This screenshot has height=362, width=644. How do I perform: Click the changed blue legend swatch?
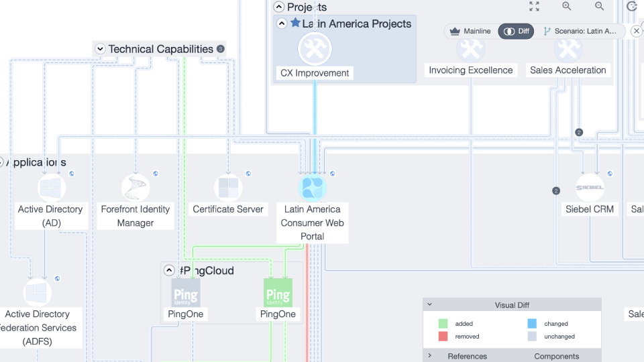532,323
